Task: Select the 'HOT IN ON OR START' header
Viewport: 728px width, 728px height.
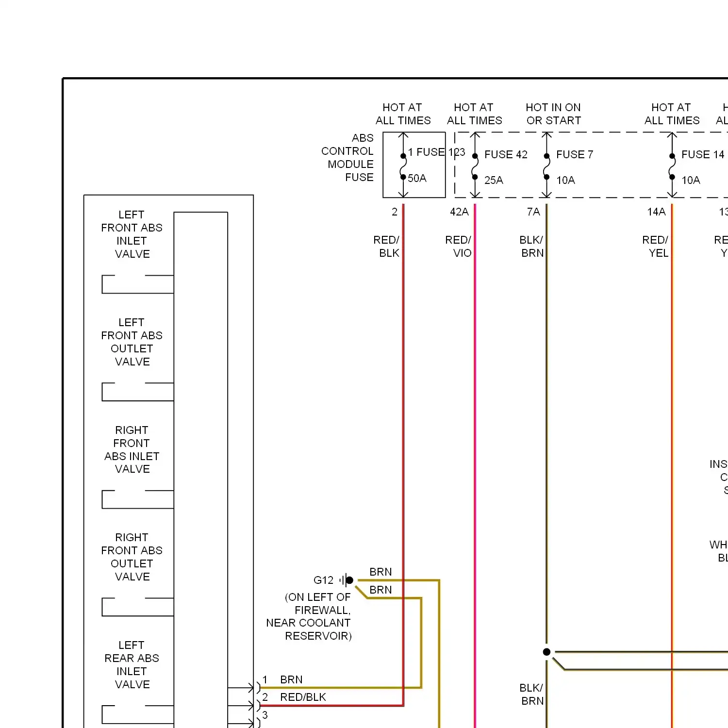Action: [x=553, y=114]
